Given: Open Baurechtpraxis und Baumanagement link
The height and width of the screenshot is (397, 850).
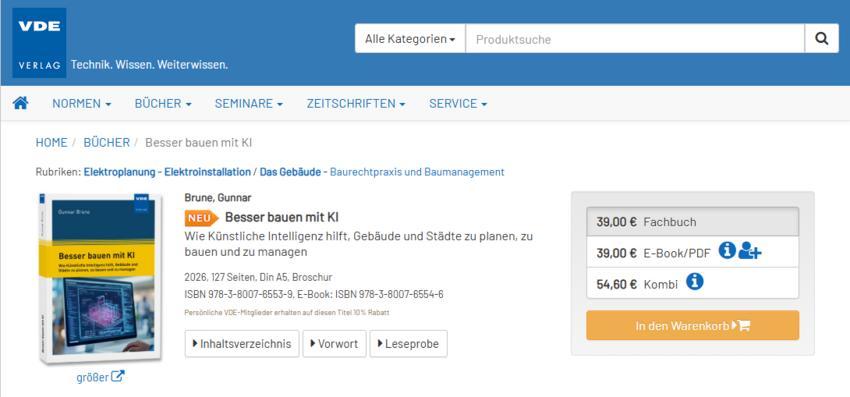Looking at the screenshot, I should tap(417, 172).
